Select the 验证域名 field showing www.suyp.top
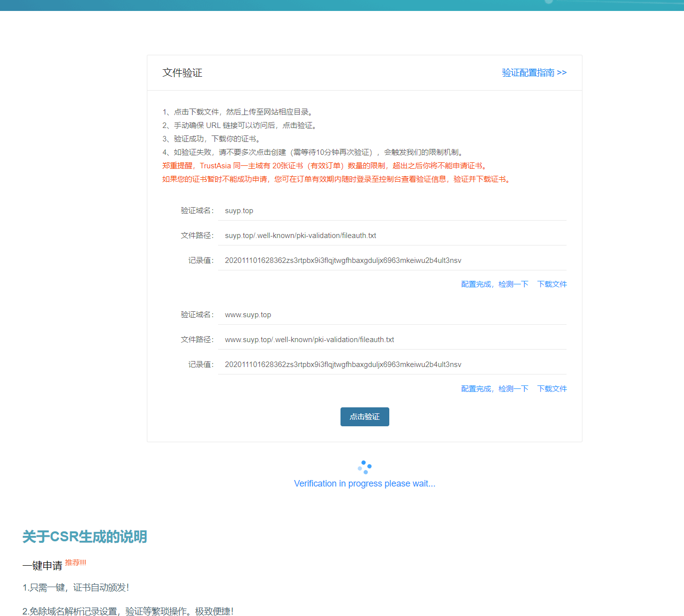 pos(391,315)
